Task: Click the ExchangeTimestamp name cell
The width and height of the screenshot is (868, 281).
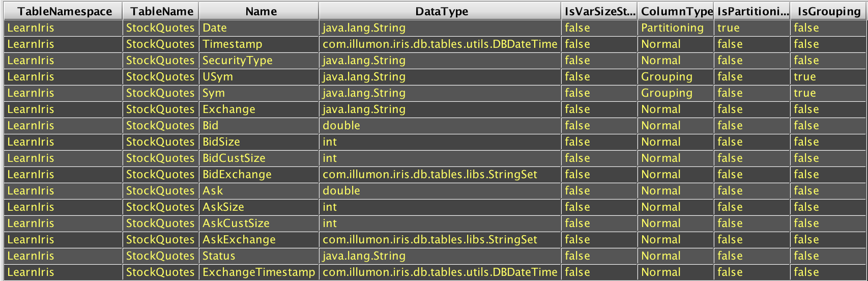Action: tap(258, 272)
